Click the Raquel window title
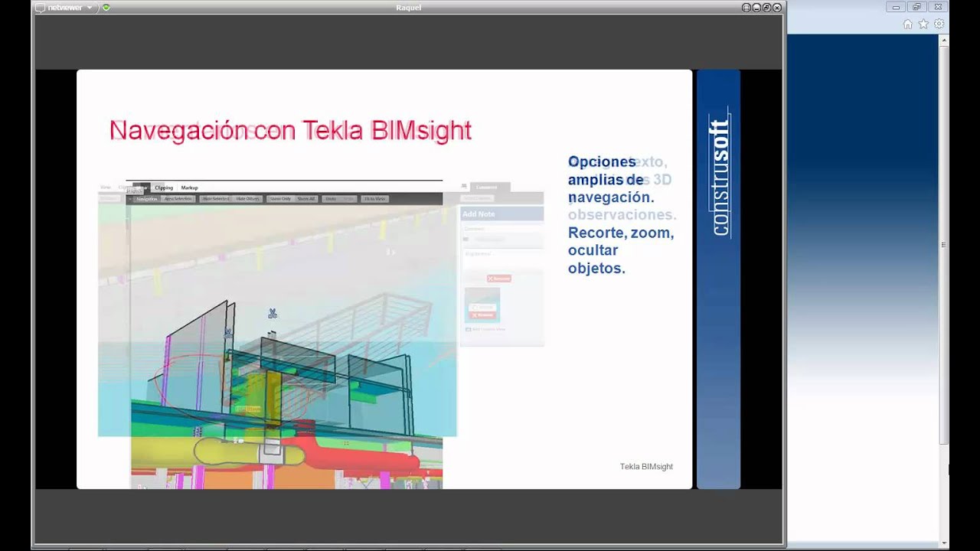This screenshot has height=551, width=980. (408, 8)
